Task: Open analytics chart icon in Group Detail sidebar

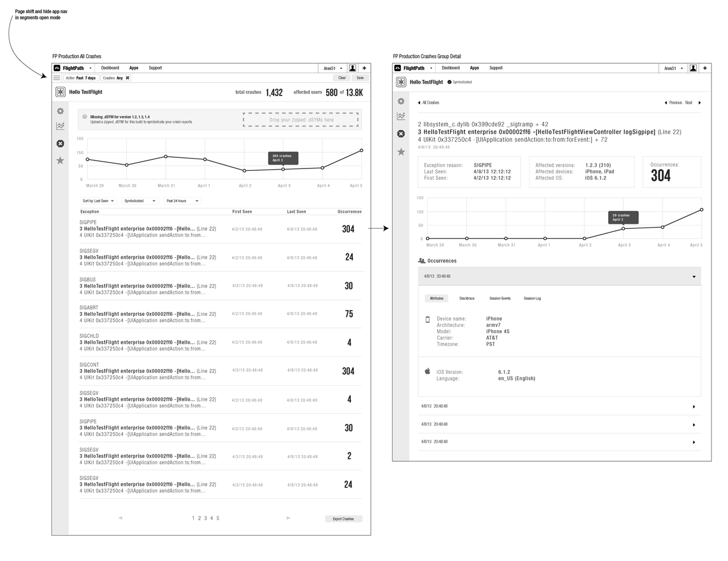Action: click(x=401, y=116)
